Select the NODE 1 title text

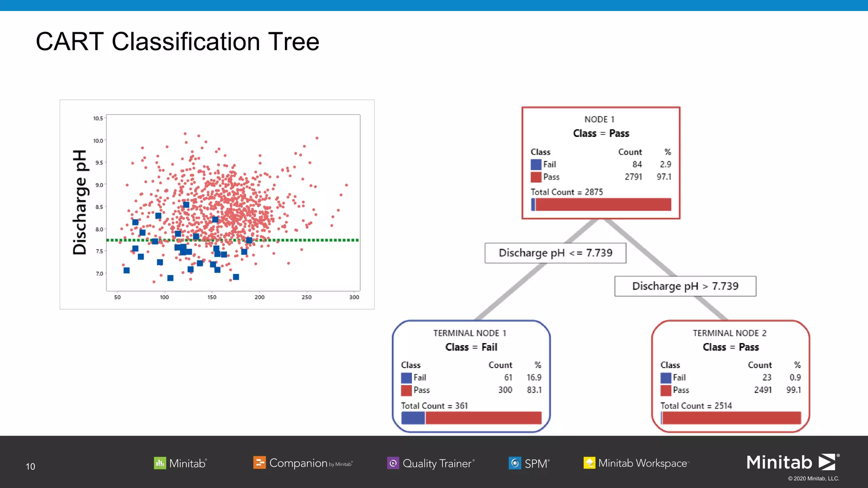599,119
